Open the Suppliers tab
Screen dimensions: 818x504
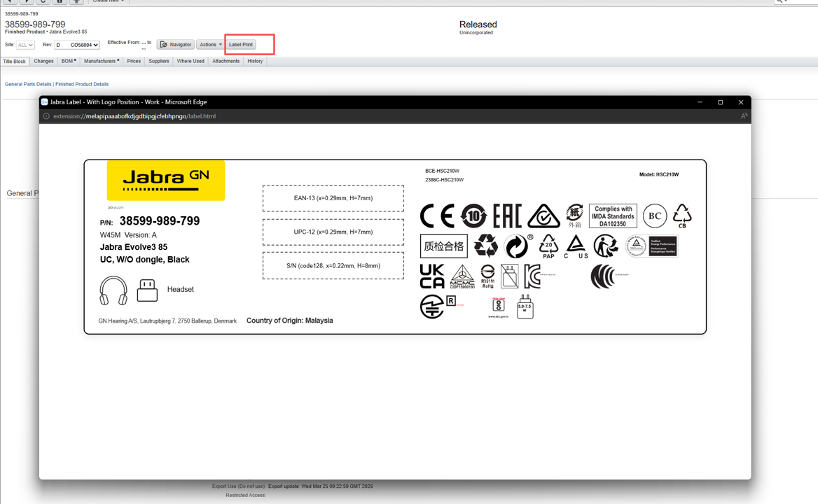[159, 61]
